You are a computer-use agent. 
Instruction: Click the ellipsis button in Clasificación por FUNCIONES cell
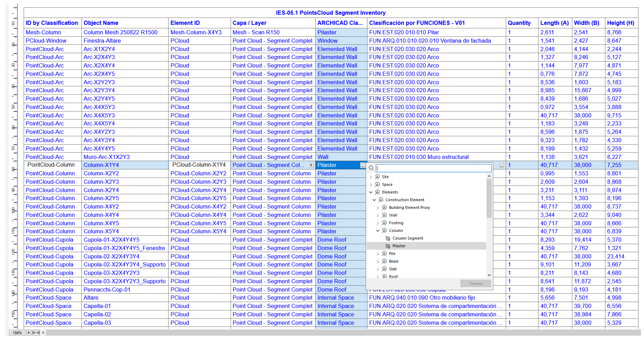[x=501, y=165]
